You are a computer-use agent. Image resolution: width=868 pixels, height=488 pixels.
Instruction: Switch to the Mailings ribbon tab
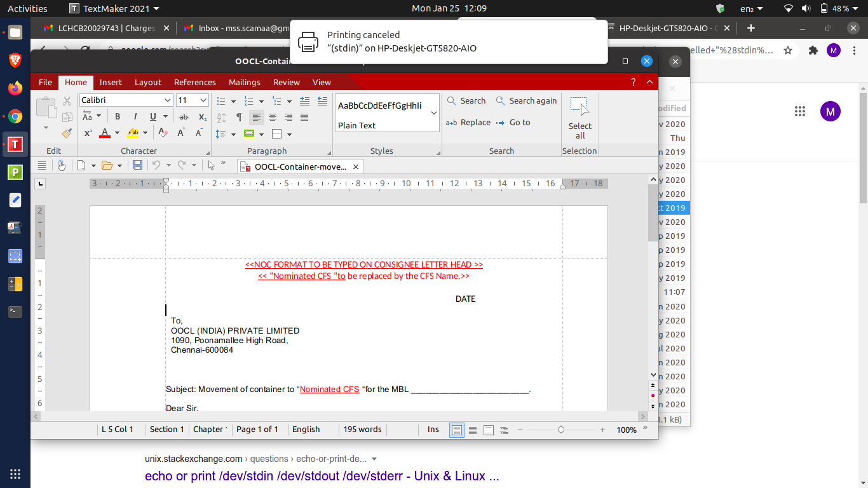pyautogui.click(x=245, y=82)
